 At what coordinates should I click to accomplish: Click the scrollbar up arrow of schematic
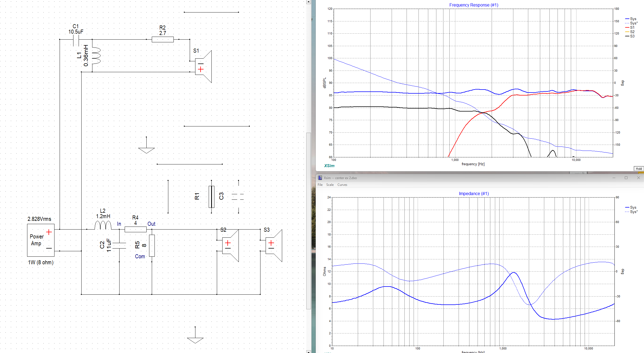tap(308, 2)
